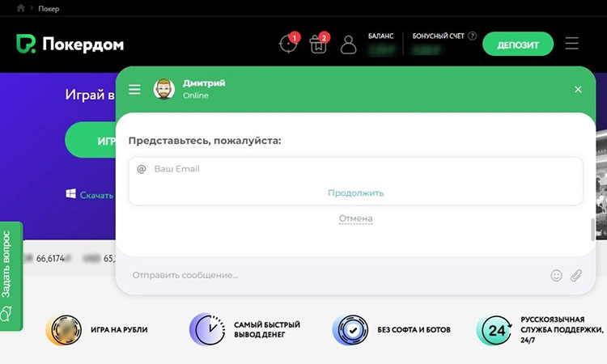Open the Покер breadcrumb link
Screen dimensions: 607x364
49,9
